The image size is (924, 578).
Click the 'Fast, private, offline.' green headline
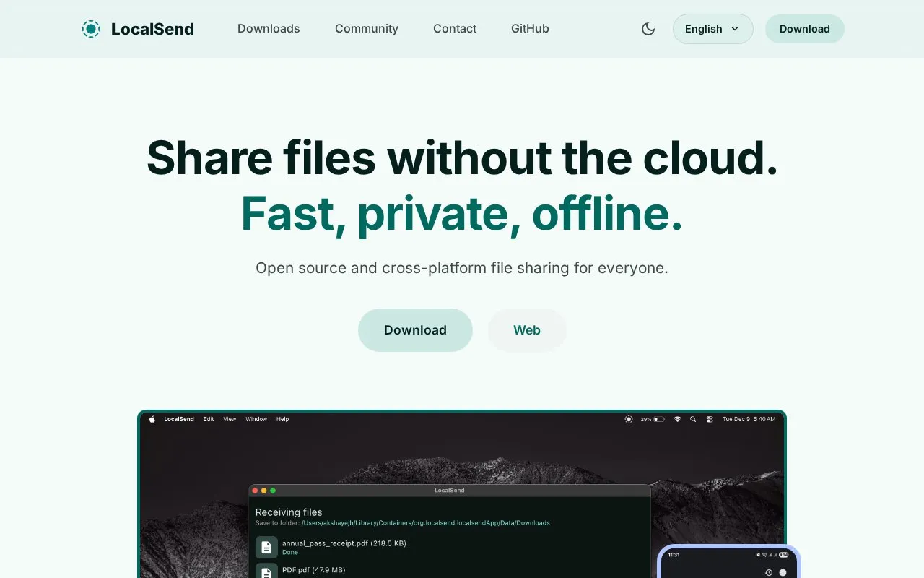[x=462, y=214]
